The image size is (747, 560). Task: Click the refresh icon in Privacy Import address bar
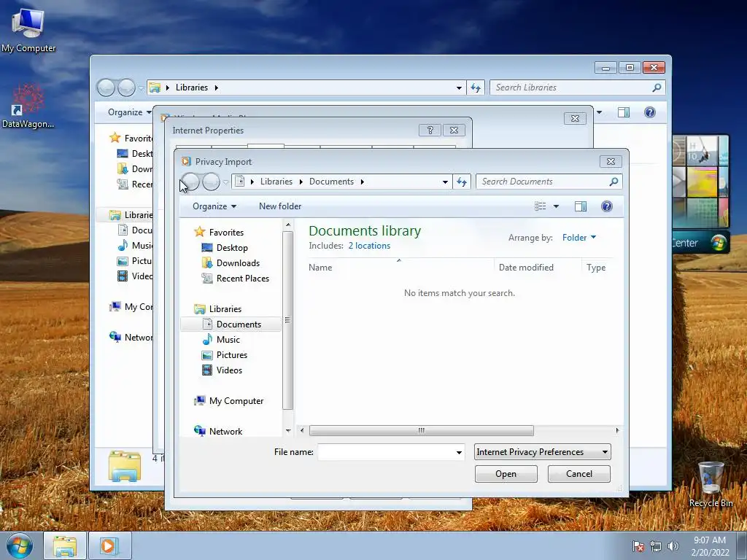pyautogui.click(x=462, y=182)
